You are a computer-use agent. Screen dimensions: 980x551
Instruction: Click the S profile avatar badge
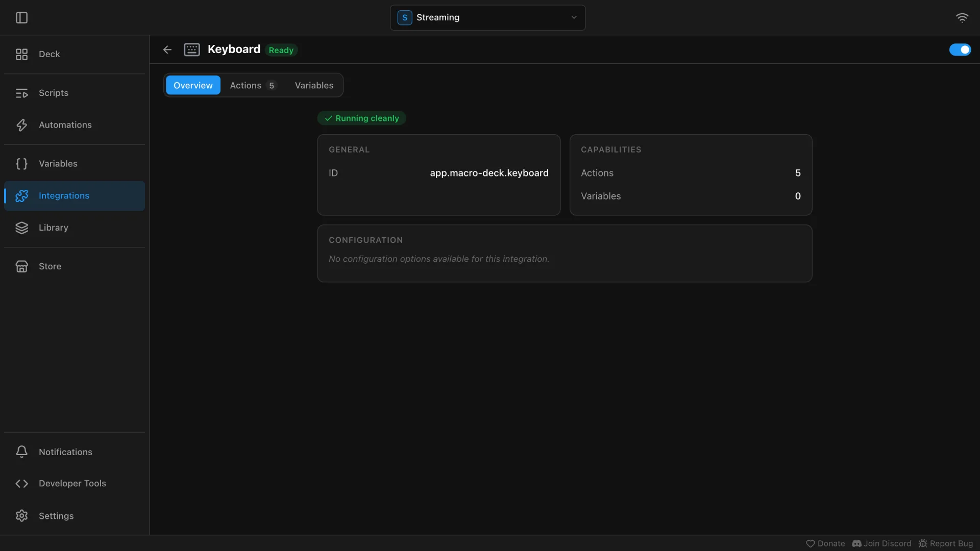point(405,18)
